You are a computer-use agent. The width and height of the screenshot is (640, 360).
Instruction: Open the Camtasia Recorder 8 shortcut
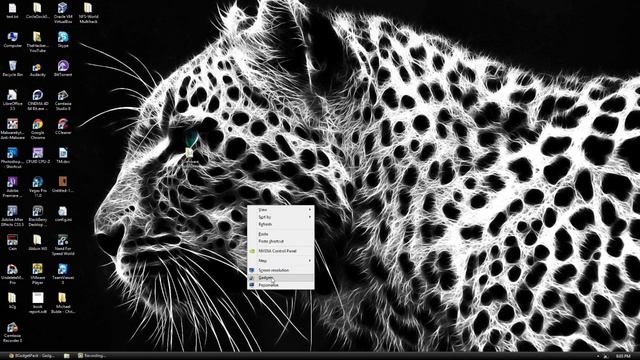pos(13,332)
